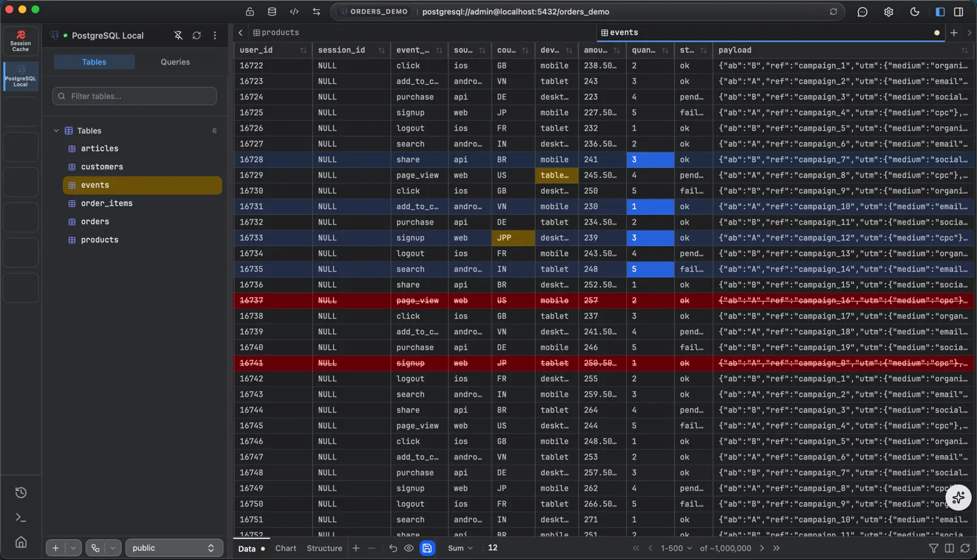Go home with the house icon
The width and height of the screenshot is (977, 560).
[21, 542]
